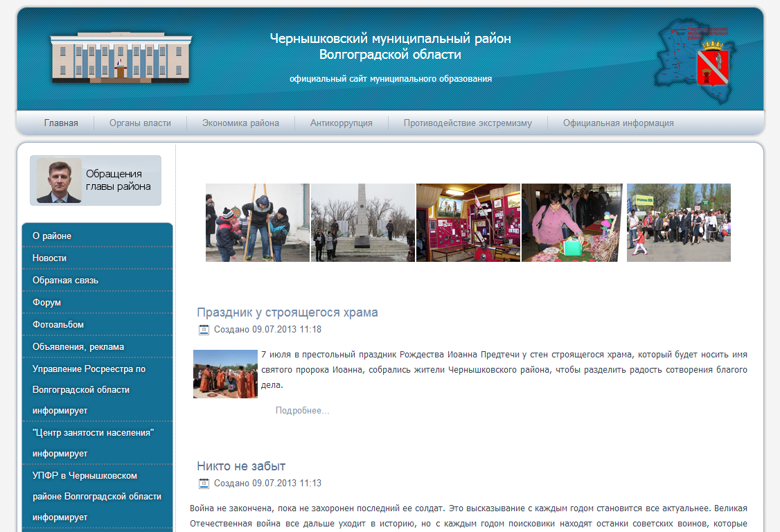Open Антикоррупция menu item
780x532 pixels.
[342, 123]
